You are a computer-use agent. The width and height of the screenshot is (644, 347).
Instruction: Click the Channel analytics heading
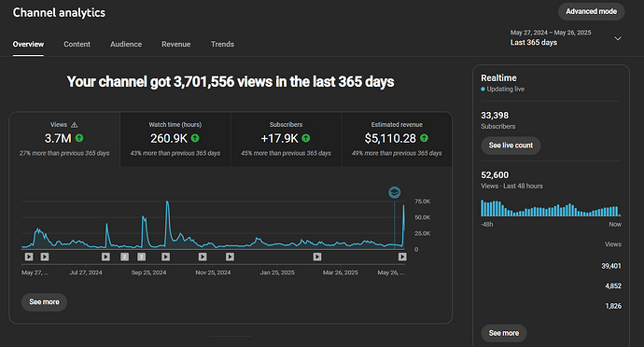(x=59, y=13)
